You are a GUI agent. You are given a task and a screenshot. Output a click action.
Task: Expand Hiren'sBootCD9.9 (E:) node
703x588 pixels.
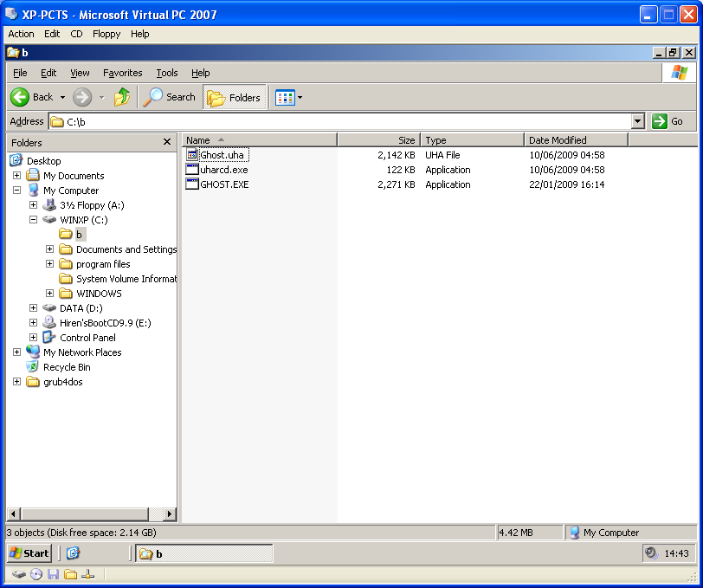click(33, 322)
